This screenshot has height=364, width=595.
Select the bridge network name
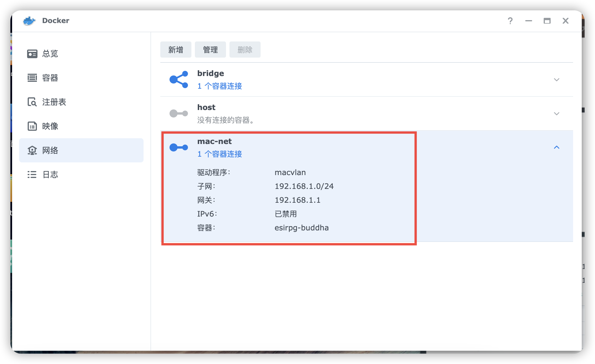[211, 73]
